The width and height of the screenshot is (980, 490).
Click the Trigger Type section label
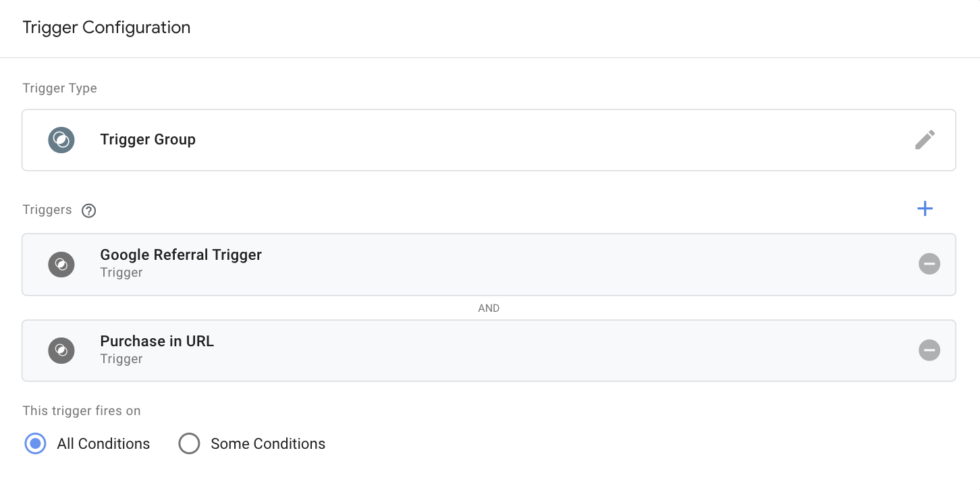tap(59, 88)
